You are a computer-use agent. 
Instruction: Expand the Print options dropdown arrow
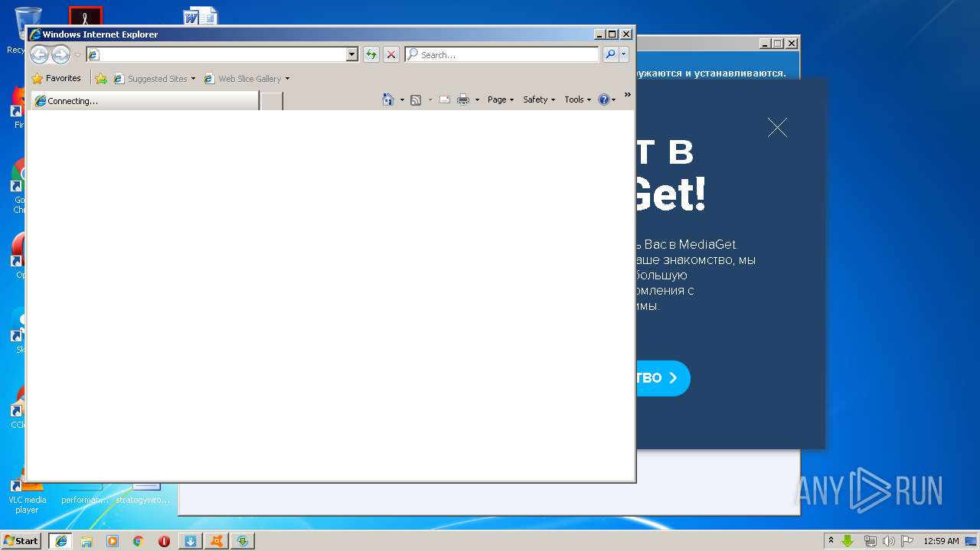coord(477,99)
